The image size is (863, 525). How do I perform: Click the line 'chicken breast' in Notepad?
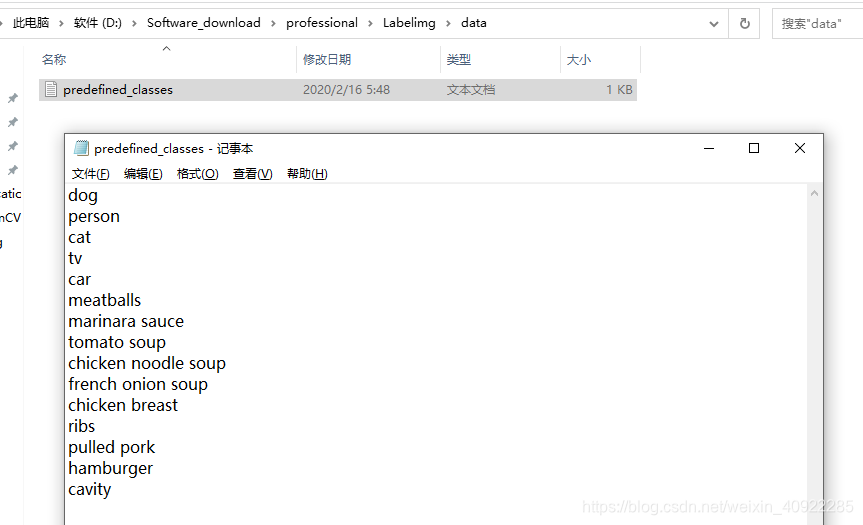(x=123, y=405)
